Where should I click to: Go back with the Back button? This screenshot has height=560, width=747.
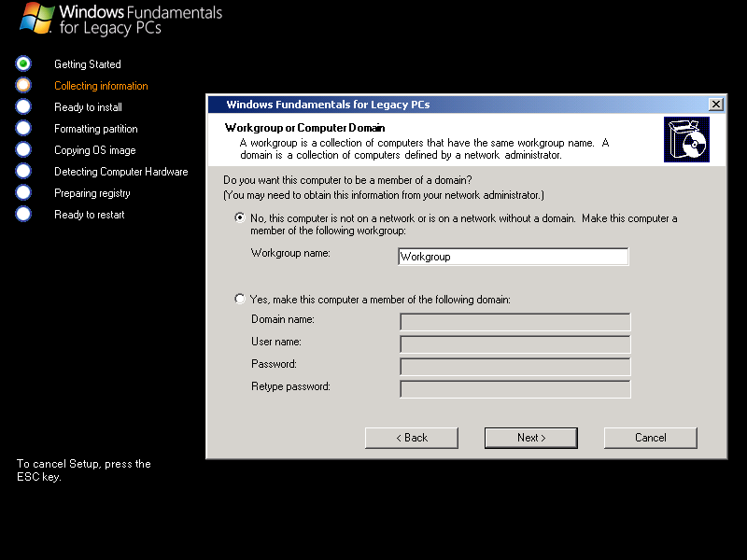tap(411, 438)
